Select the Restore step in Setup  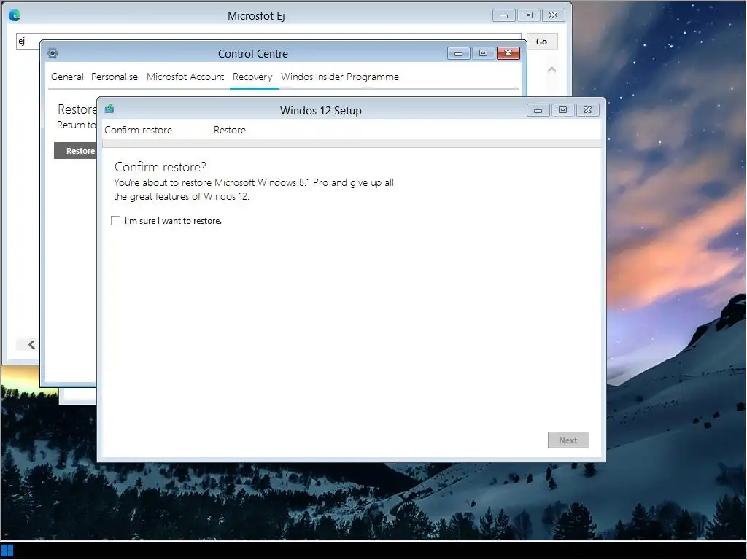[230, 130]
